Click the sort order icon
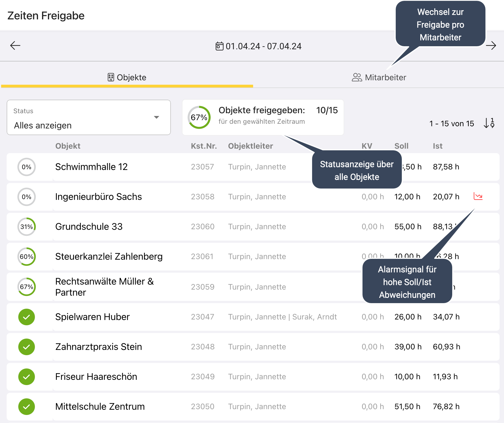Viewport: 504px width, 423px height. (x=489, y=123)
